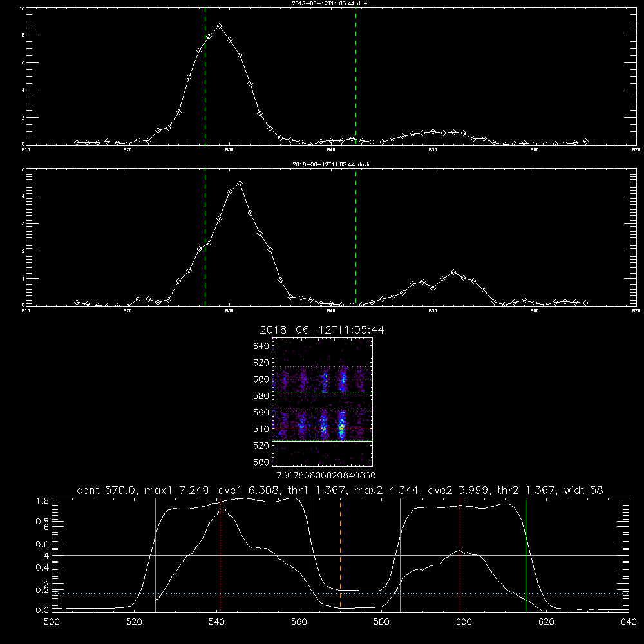Select the spectral color image thumbnail

click(322, 402)
